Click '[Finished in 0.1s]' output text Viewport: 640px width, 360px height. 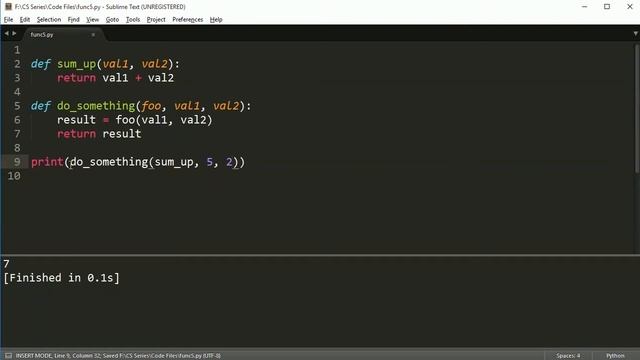(x=62, y=278)
